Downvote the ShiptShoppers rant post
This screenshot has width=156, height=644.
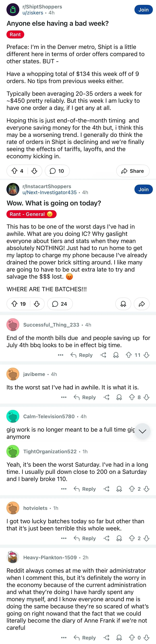pyautogui.click(x=34, y=171)
